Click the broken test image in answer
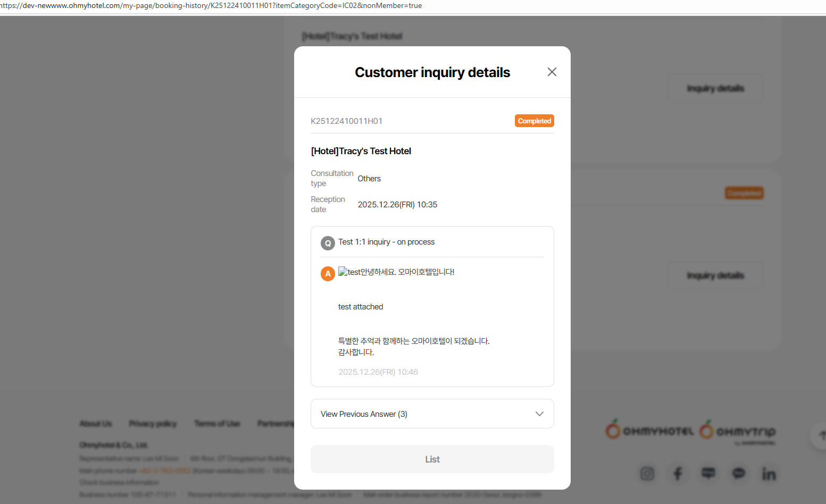Viewport: 826px width, 504px height. click(343, 272)
